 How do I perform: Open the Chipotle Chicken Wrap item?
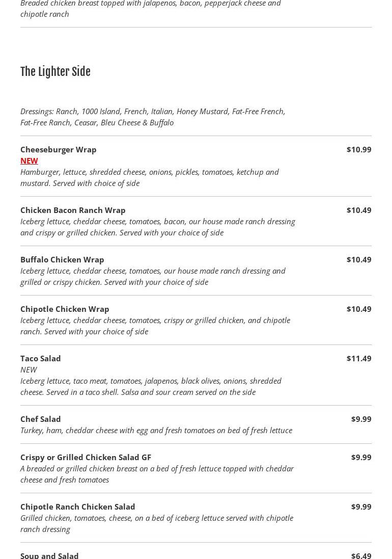point(65,309)
